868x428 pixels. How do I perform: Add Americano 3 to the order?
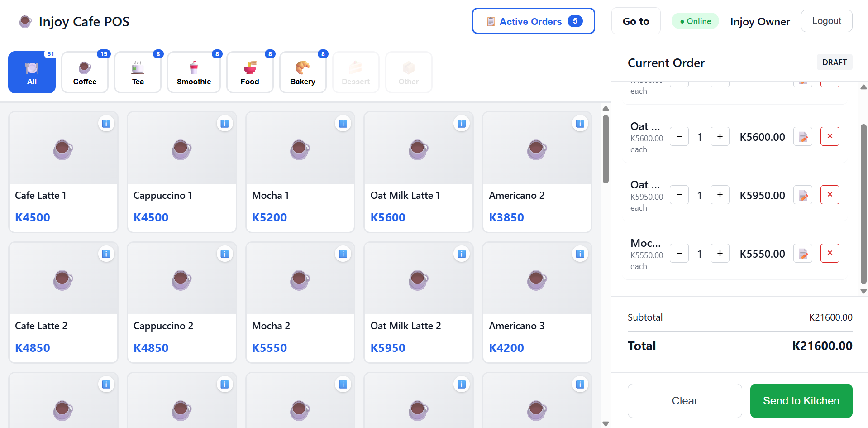coord(537,303)
